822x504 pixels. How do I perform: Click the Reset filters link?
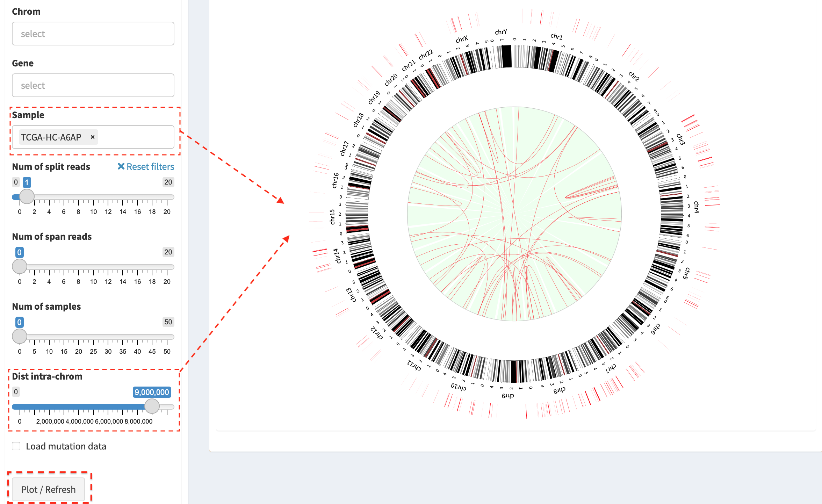click(146, 166)
